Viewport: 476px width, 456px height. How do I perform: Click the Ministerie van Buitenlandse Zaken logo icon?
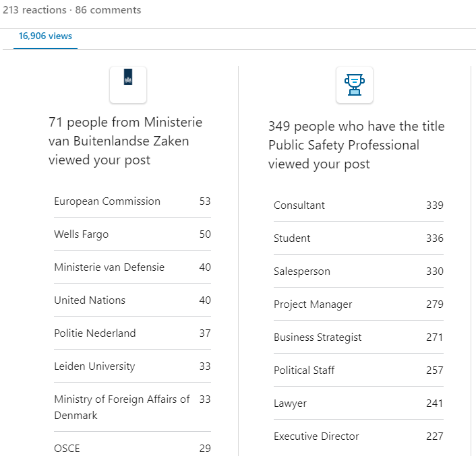point(128,85)
